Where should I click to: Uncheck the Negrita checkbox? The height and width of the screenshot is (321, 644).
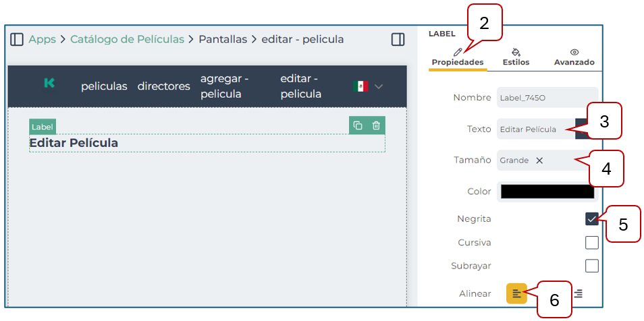591,218
